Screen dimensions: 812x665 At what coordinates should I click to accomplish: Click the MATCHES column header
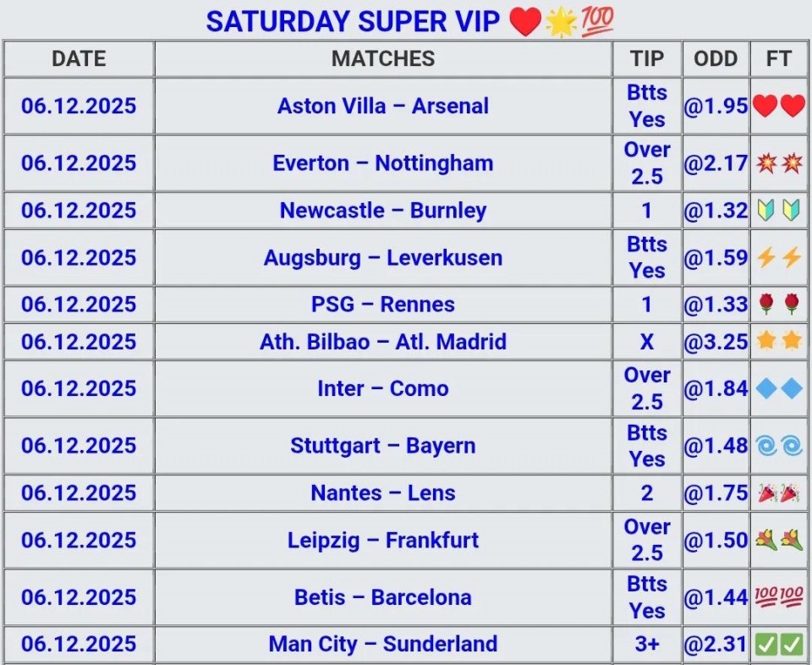click(383, 58)
